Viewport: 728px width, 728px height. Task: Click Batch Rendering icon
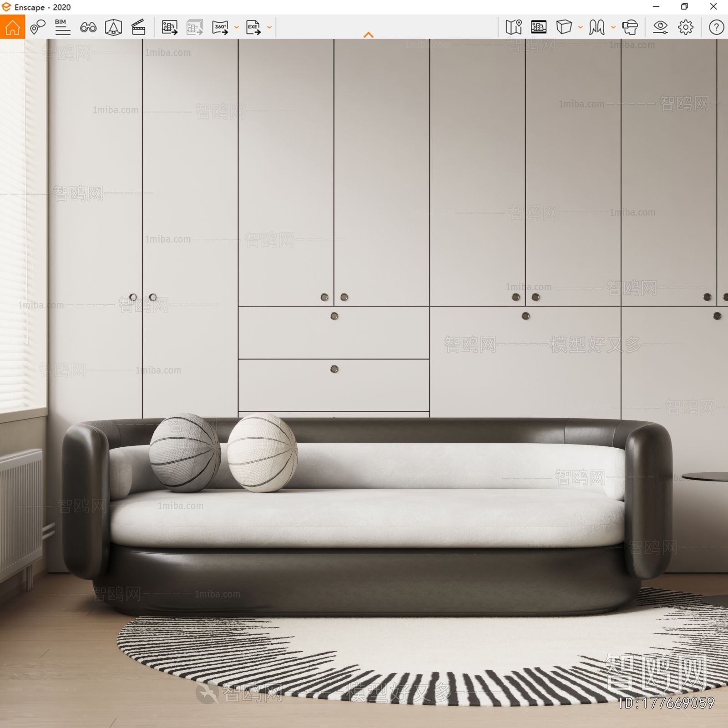tap(195, 27)
